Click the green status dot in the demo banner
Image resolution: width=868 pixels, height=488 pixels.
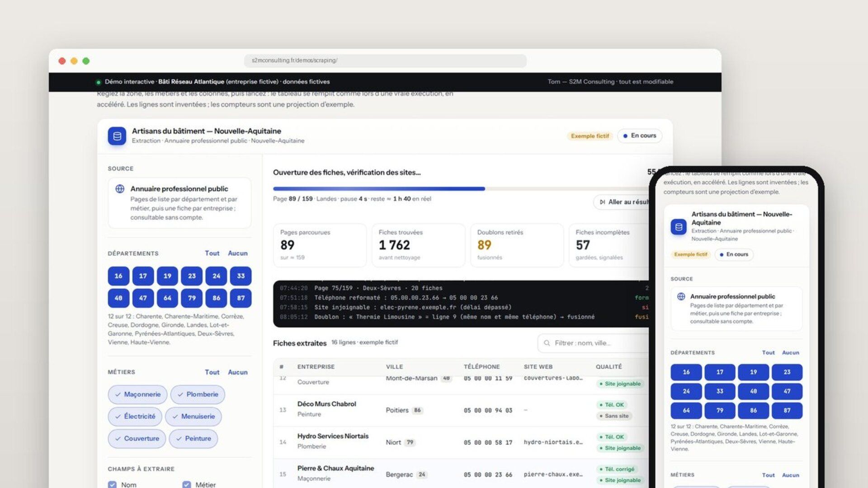point(98,82)
